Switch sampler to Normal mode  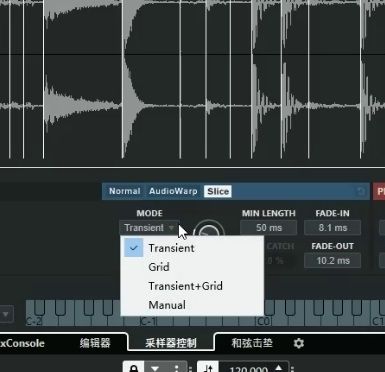(124, 191)
